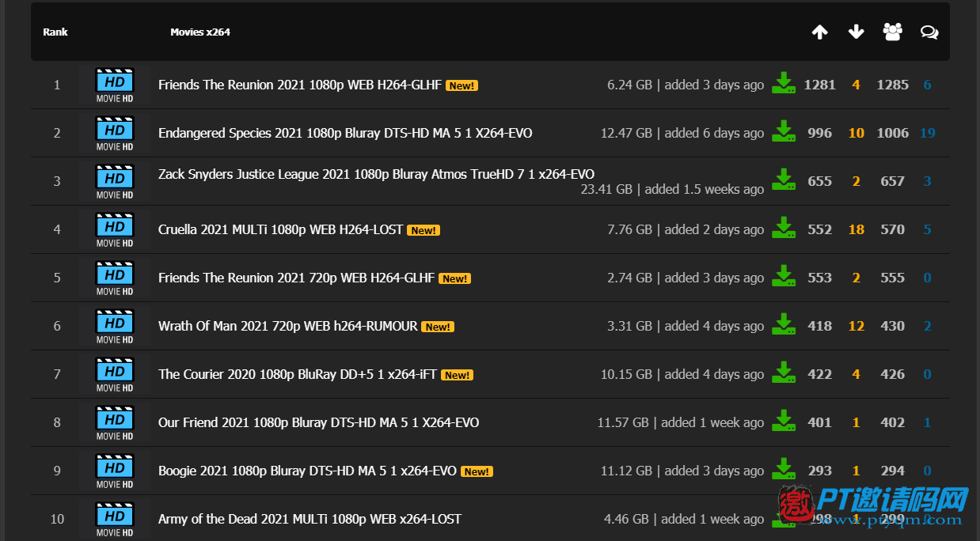The image size is (980, 541).
Task: Open Friends The Reunion 2021 720p WEB H264-GLHF
Action: click(x=296, y=278)
